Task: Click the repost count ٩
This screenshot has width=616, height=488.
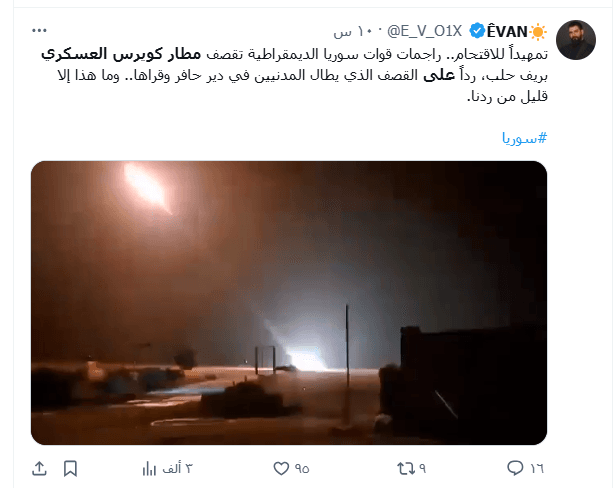Action: coord(422,468)
